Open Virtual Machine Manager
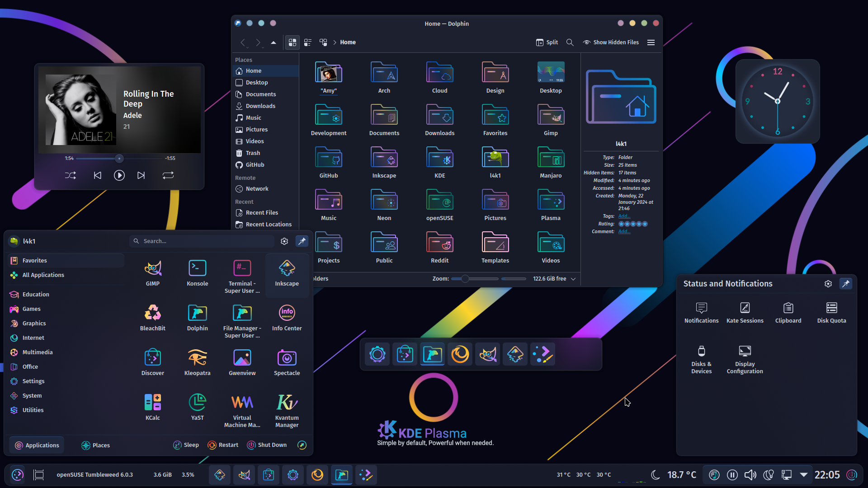 pyautogui.click(x=242, y=411)
